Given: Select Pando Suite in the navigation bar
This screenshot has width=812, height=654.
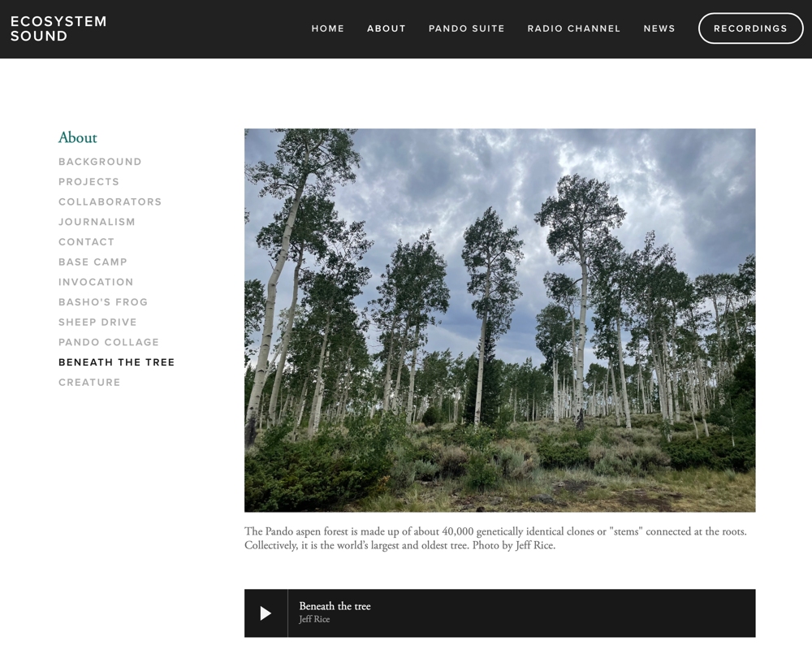Looking at the screenshot, I should (467, 28).
